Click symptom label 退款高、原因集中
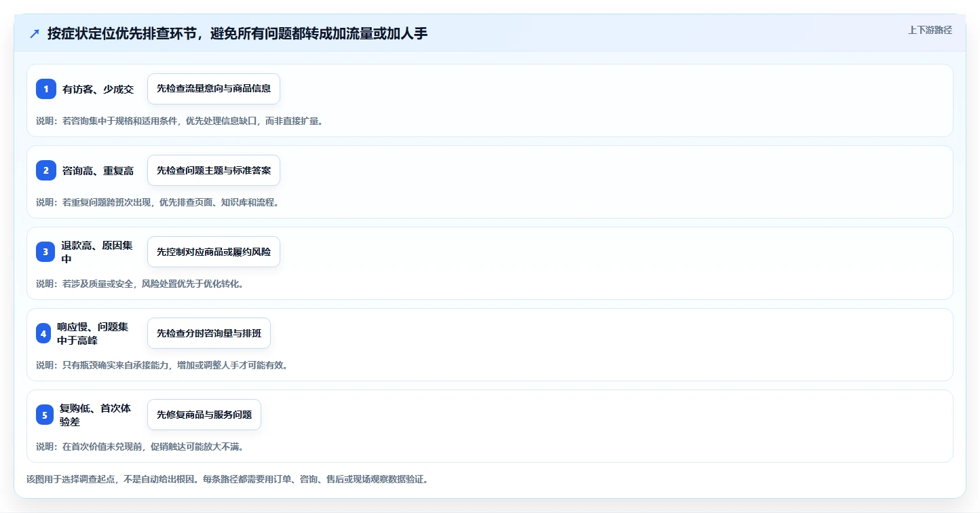980x513 pixels. pos(97,252)
